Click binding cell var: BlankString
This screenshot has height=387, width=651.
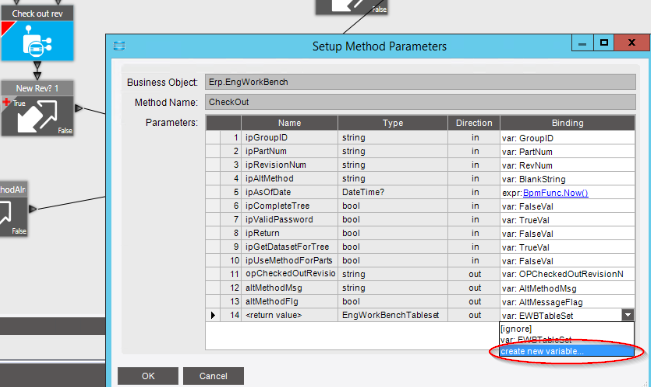pos(568,179)
